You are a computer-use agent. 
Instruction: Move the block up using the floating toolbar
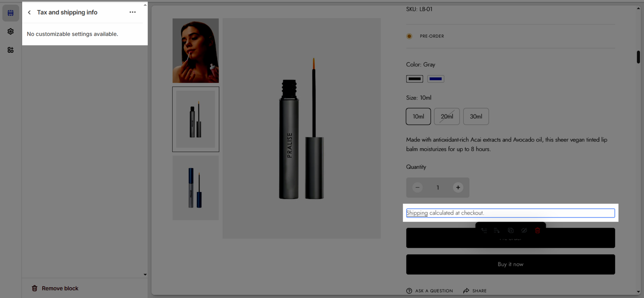(x=484, y=230)
